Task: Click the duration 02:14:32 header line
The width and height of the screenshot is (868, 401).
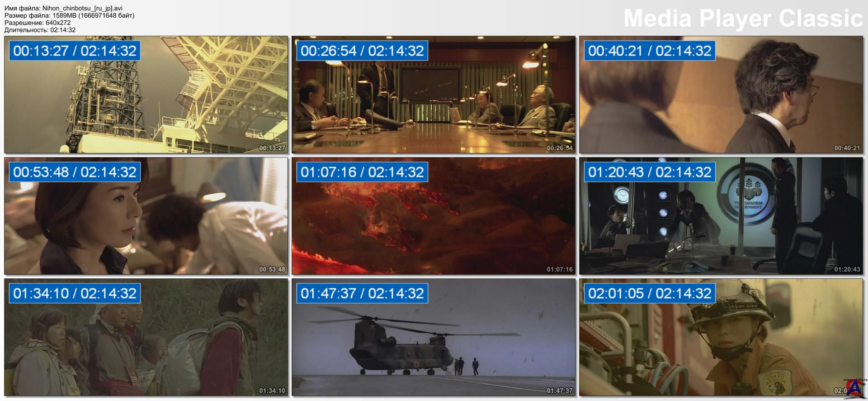Action: tap(40, 30)
